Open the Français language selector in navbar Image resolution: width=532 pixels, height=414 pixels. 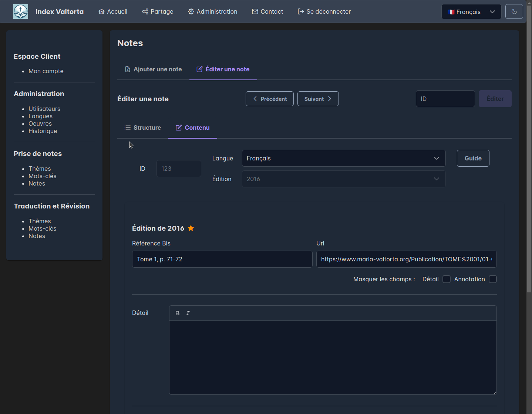click(471, 12)
